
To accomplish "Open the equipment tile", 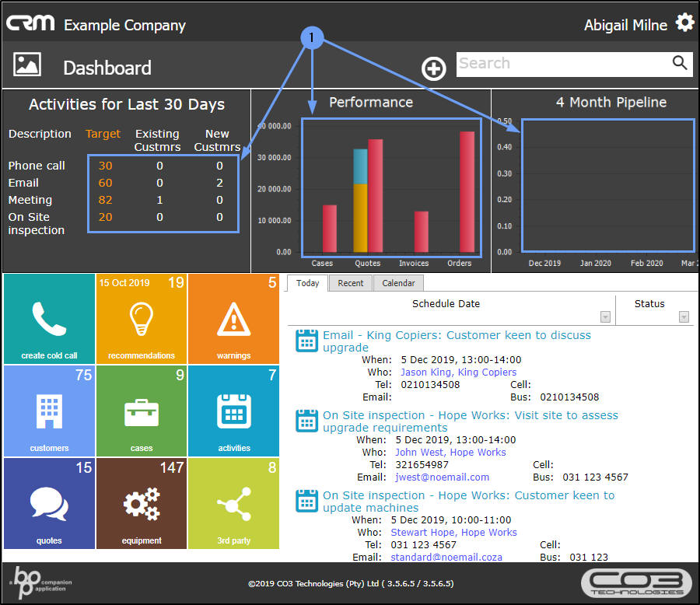I will (142, 503).
